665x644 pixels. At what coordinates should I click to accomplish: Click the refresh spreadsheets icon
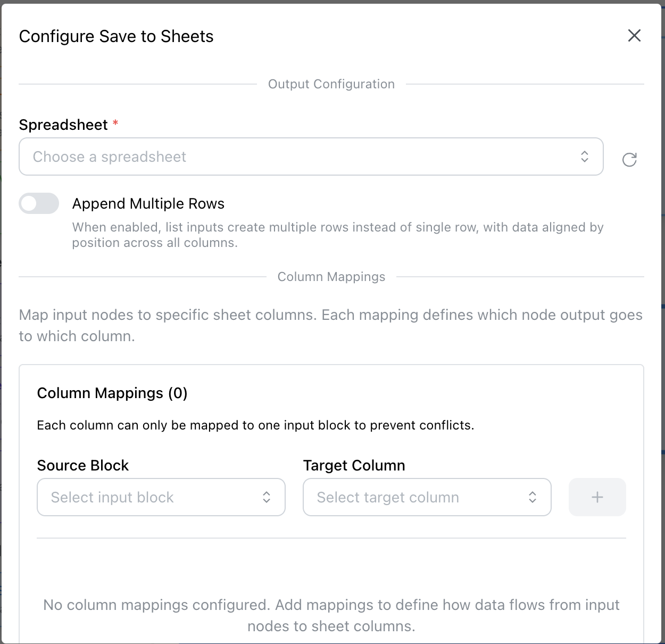click(629, 159)
